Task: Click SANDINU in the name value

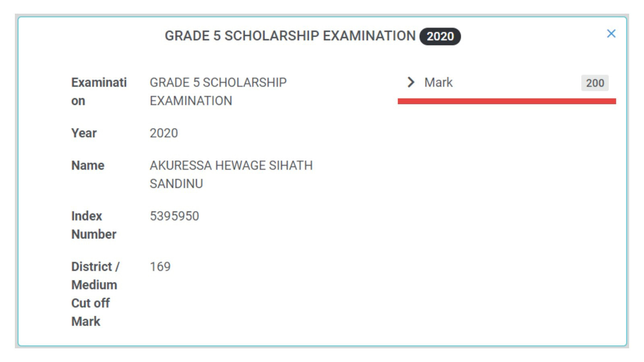Action: point(176,184)
